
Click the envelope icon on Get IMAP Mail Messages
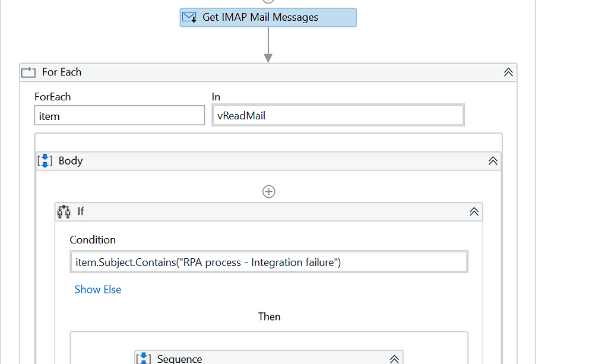(x=189, y=17)
